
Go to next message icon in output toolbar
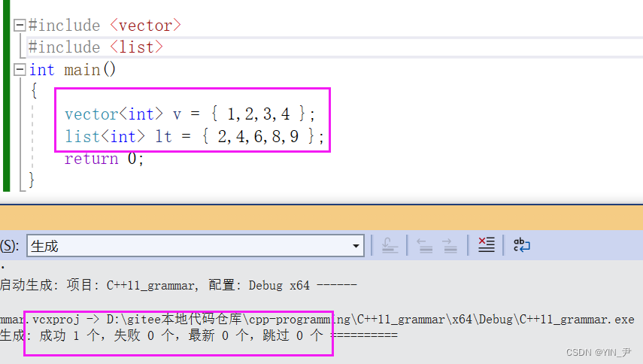[450, 245]
